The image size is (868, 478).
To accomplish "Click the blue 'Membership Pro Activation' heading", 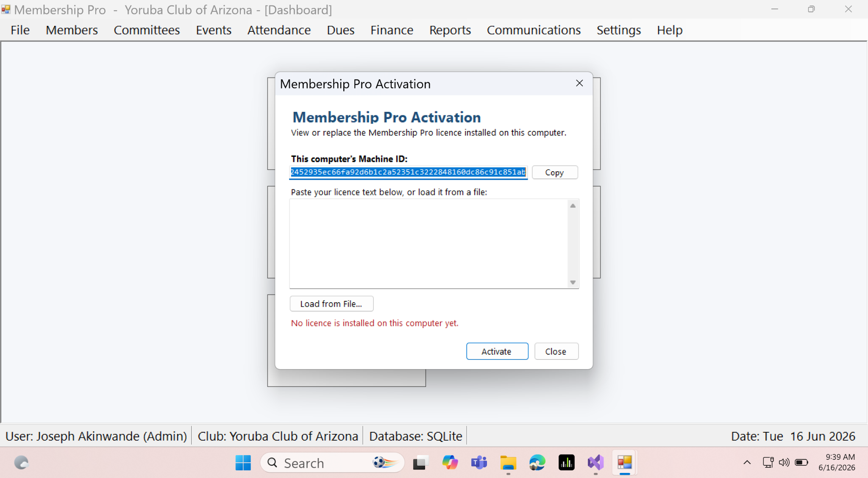I will tap(387, 117).
